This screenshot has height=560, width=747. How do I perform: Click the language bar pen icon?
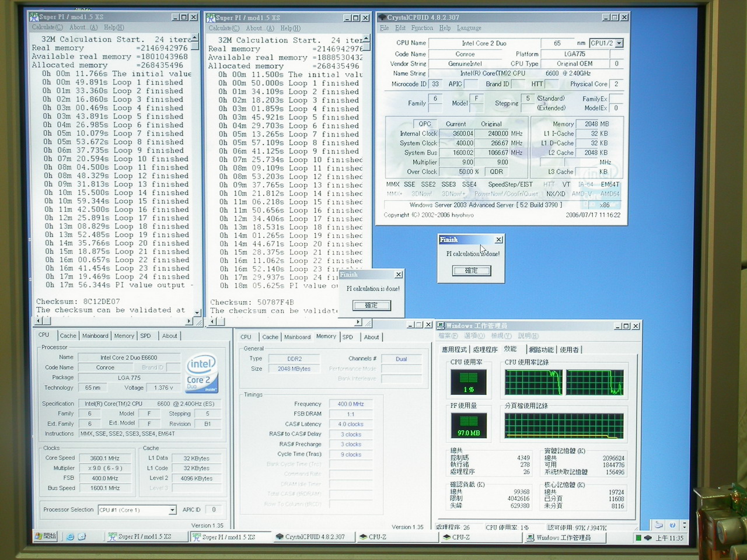click(x=658, y=525)
